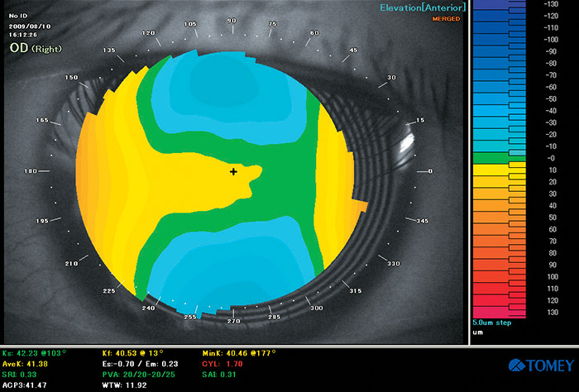Click the exam time 16:12:26
Screen dimensions: 579x392
pyautogui.click(x=23, y=35)
